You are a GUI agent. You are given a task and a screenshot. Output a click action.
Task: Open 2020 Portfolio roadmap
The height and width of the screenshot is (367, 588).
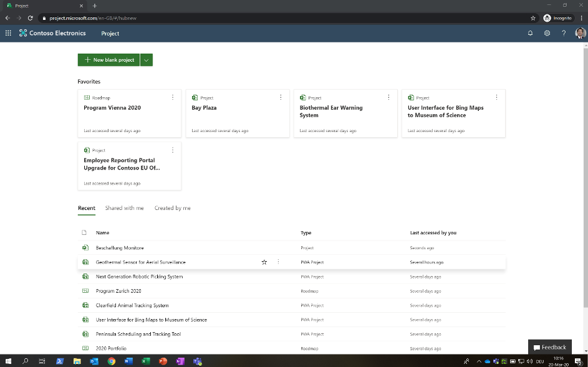(111, 348)
